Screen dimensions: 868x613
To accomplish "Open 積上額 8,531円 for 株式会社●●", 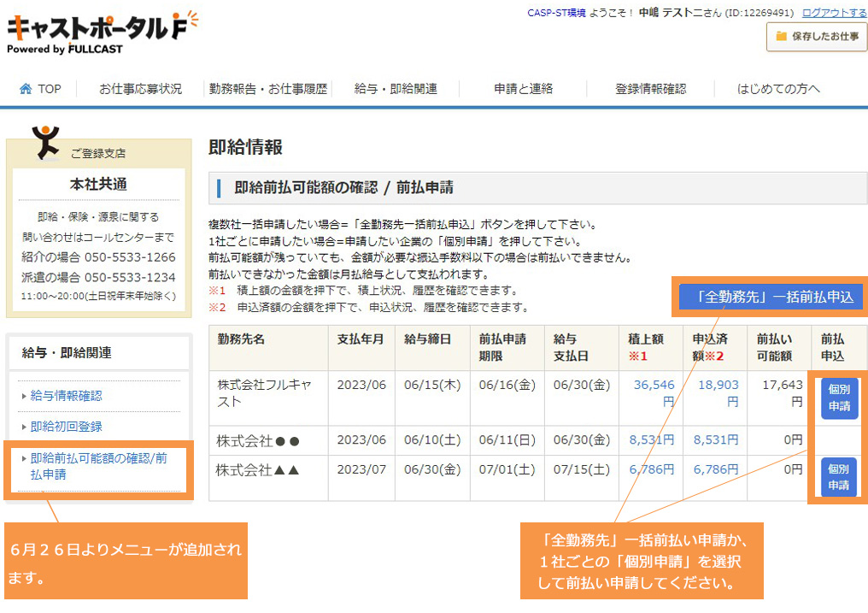I will [652, 439].
